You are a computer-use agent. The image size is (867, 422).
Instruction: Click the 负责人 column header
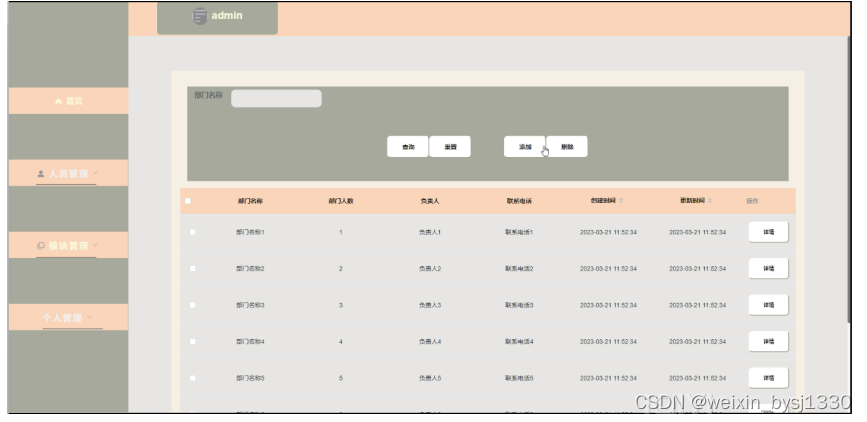point(430,201)
